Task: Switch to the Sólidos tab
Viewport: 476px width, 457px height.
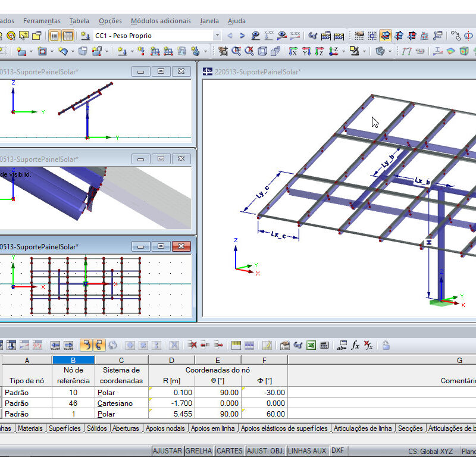Action: pyautogui.click(x=97, y=428)
